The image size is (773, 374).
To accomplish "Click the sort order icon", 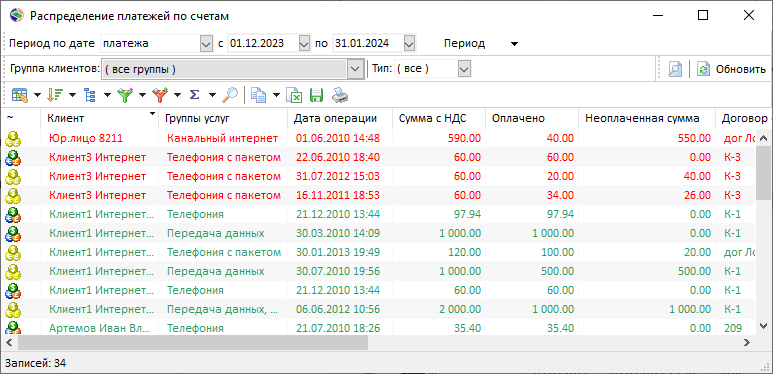I will (54, 95).
